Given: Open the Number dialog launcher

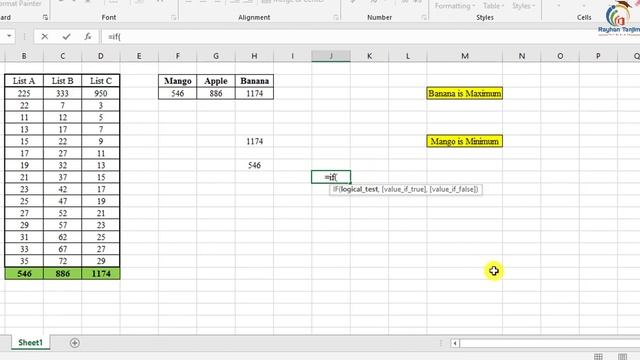Looking at the screenshot, I should (424, 18).
